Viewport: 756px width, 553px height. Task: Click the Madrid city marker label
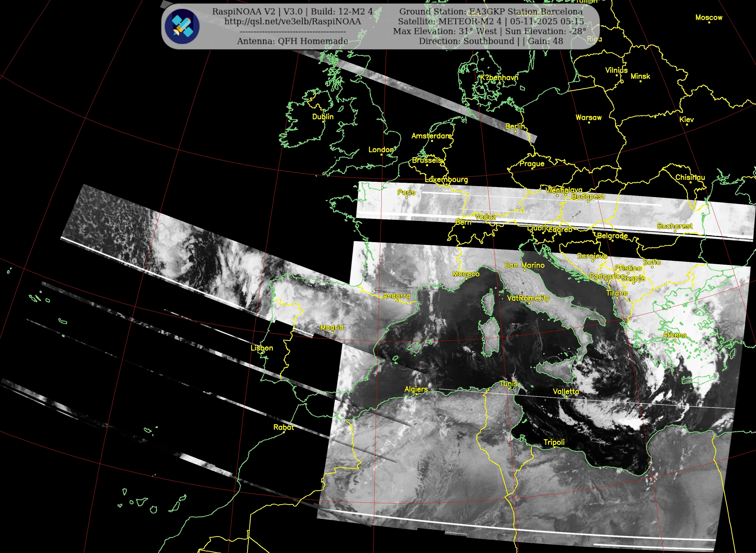pyautogui.click(x=332, y=327)
